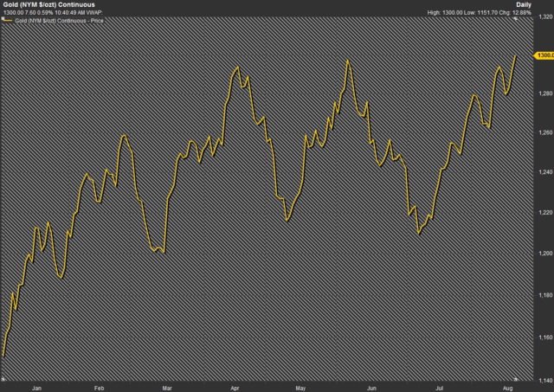Click the 1,200 price axis label

point(546,254)
